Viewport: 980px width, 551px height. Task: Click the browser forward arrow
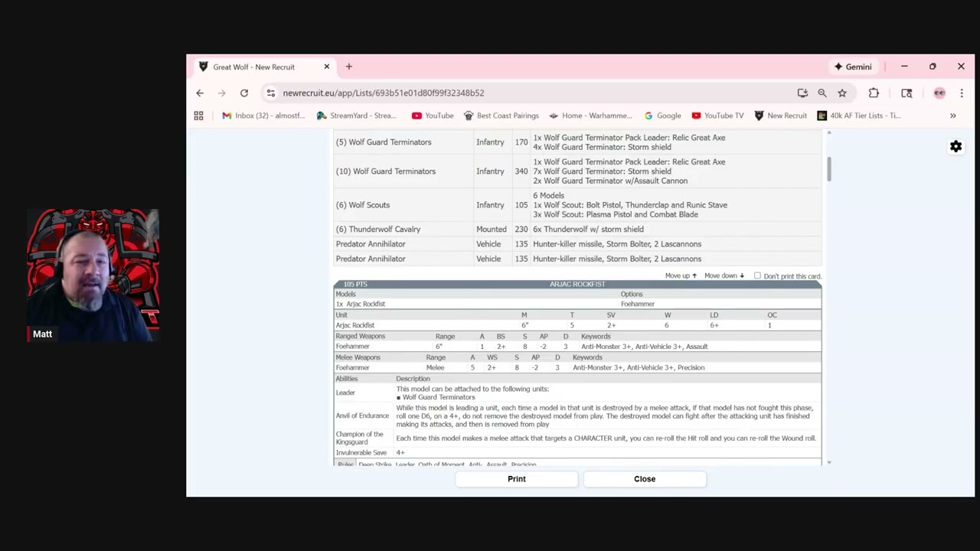coord(221,93)
